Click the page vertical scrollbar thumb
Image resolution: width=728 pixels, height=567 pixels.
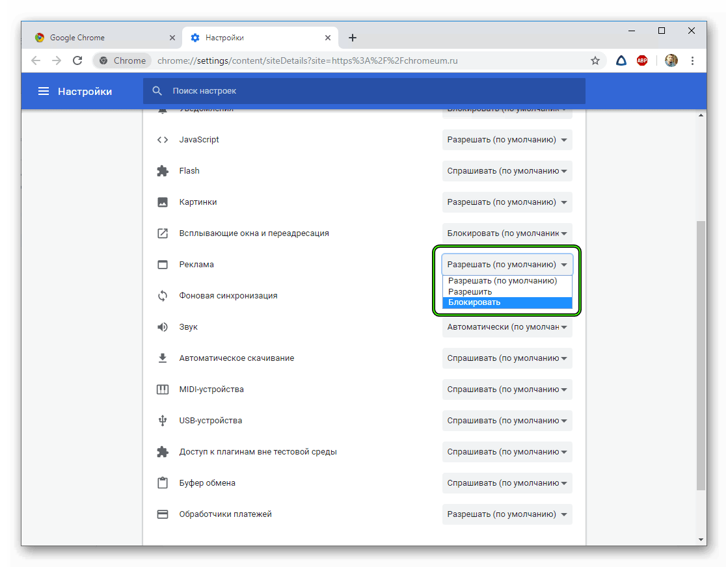click(x=701, y=356)
